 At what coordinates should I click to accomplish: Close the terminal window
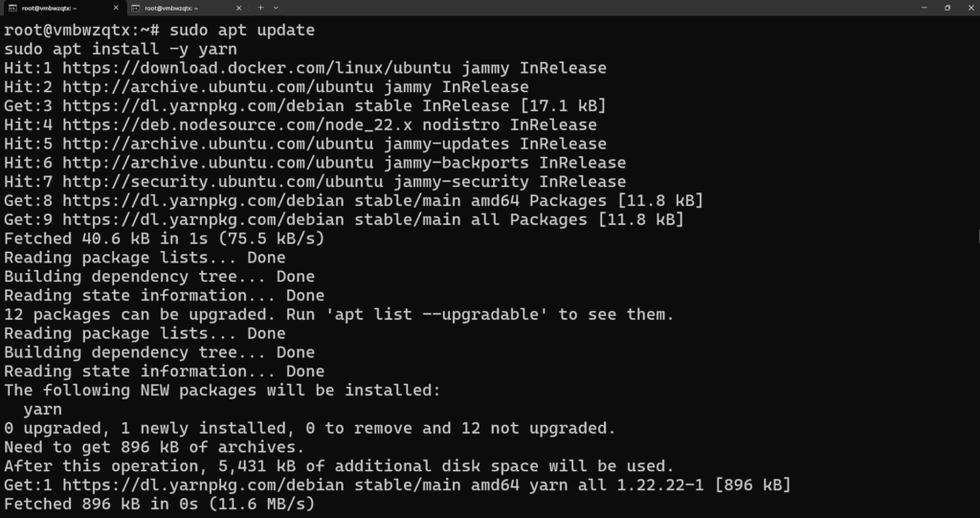pyautogui.click(x=969, y=8)
